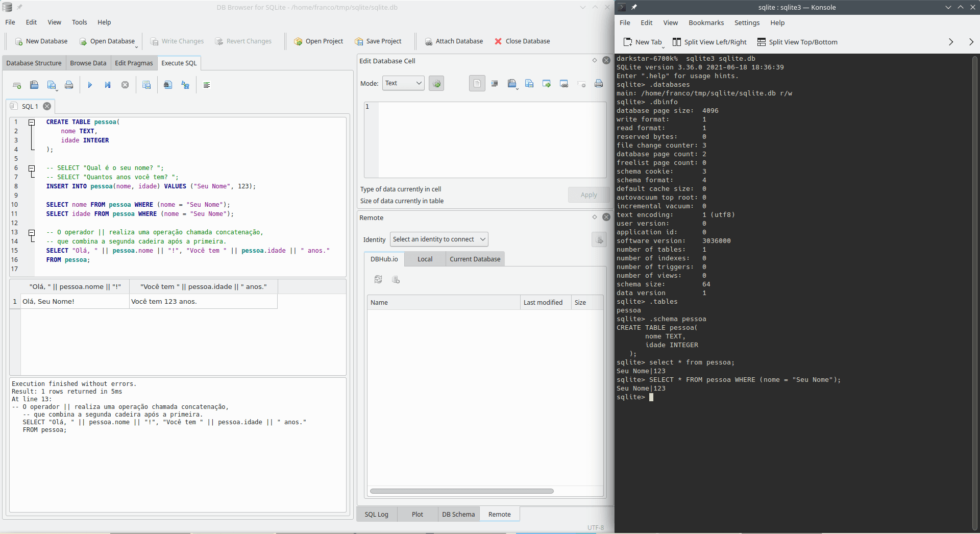The image size is (980, 534).
Task: Refresh the DBHub.io remote list
Action: click(378, 279)
